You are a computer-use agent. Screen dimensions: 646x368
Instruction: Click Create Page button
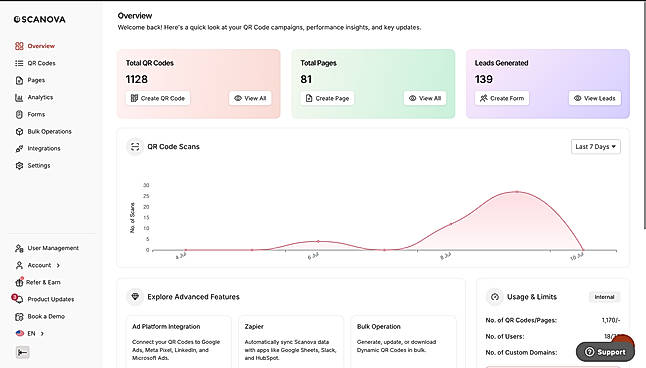click(x=327, y=98)
